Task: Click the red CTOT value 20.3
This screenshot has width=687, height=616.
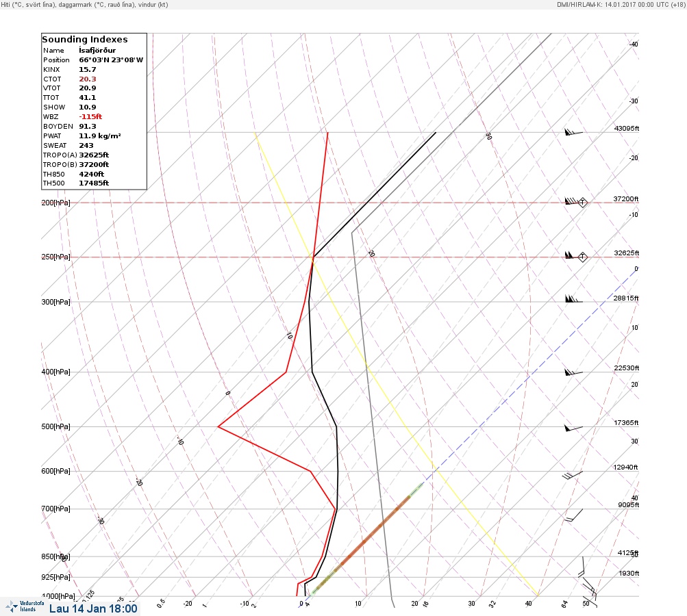Action: click(87, 79)
